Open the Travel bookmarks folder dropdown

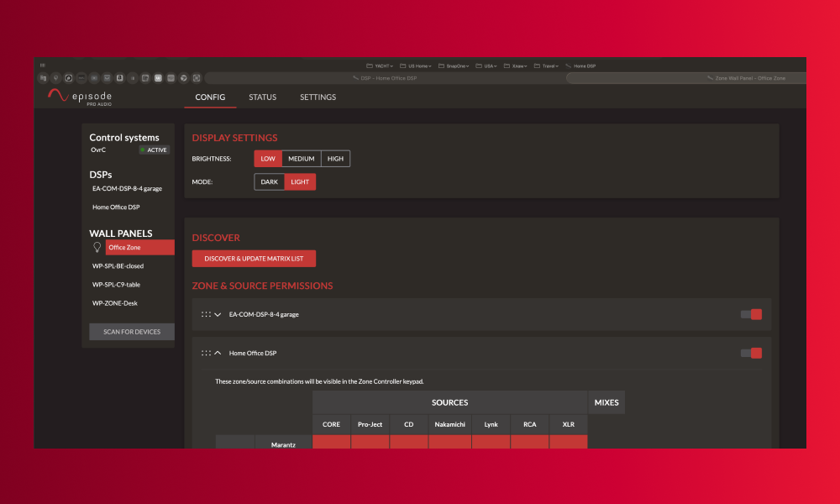click(549, 66)
